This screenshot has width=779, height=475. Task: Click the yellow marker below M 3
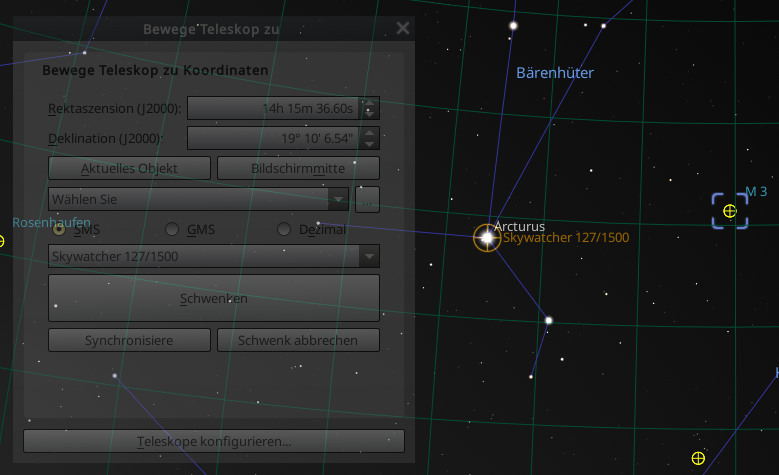pos(698,458)
